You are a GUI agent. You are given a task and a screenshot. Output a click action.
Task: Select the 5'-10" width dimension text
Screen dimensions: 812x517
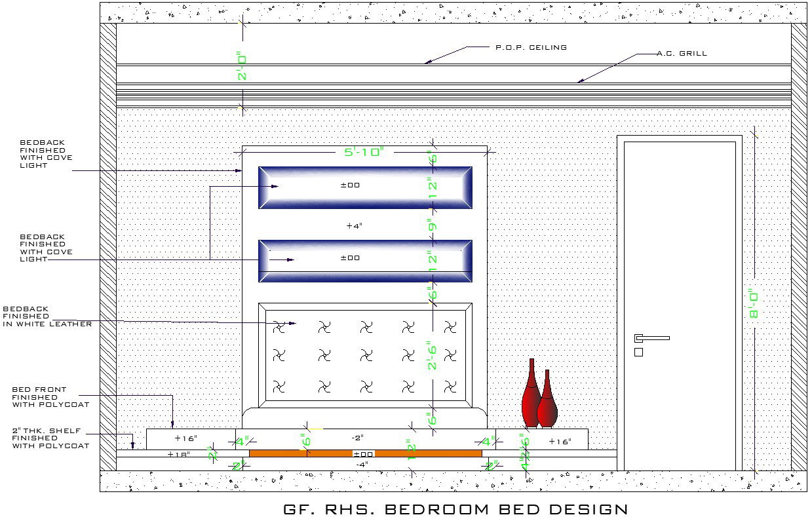pos(364,152)
